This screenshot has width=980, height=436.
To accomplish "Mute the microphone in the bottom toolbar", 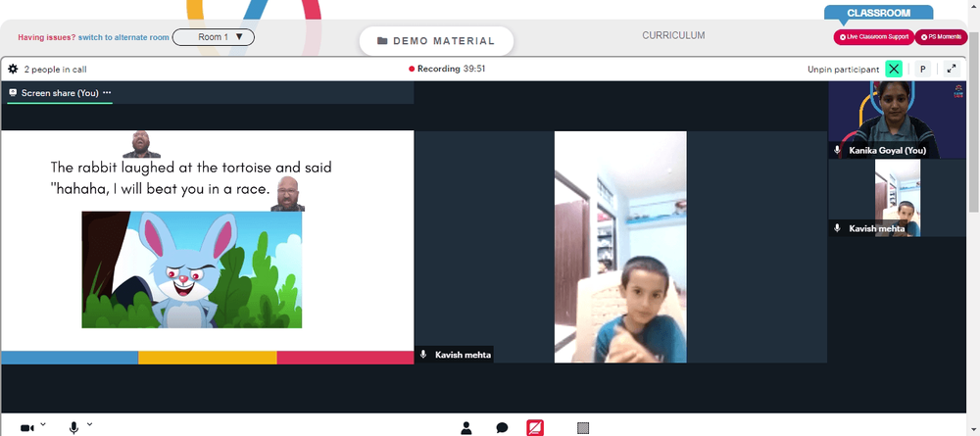I will [x=73, y=428].
